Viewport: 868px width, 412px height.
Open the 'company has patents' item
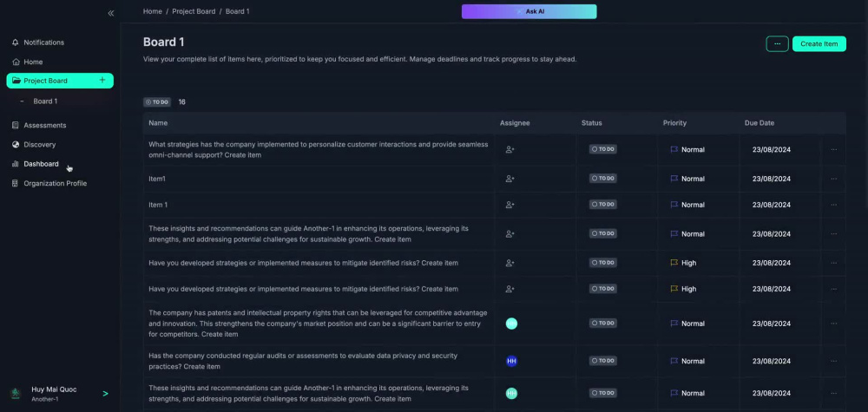pos(319,324)
